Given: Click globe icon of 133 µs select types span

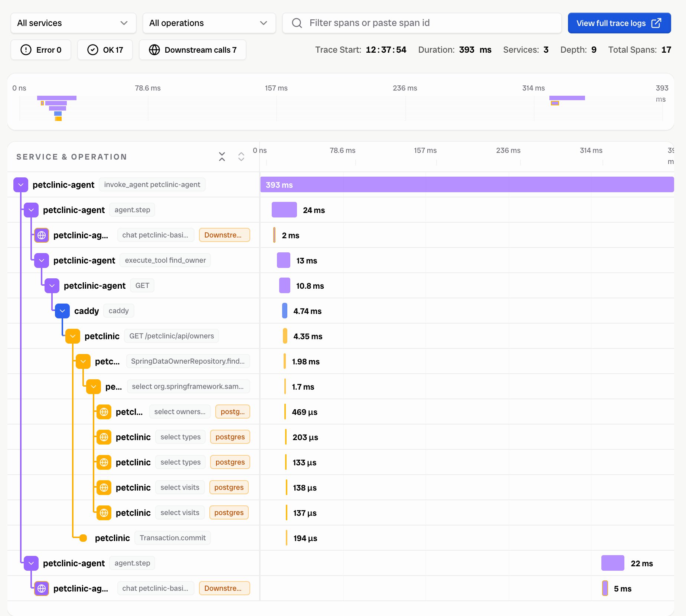Looking at the screenshot, I should point(104,462).
